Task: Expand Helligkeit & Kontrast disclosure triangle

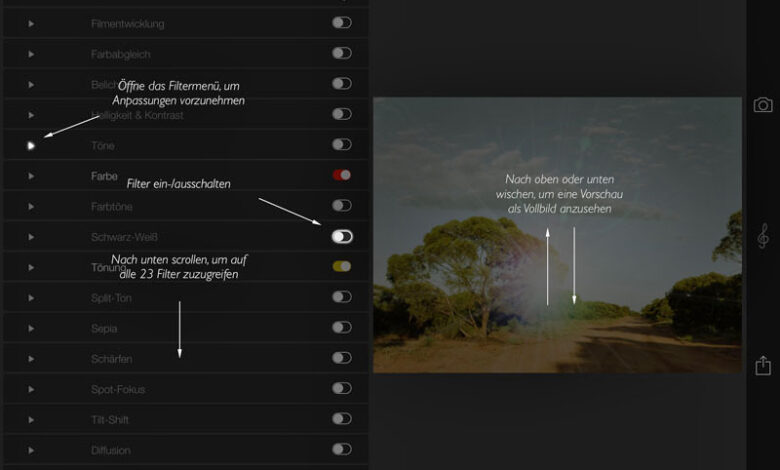Action: tap(31, 115)
